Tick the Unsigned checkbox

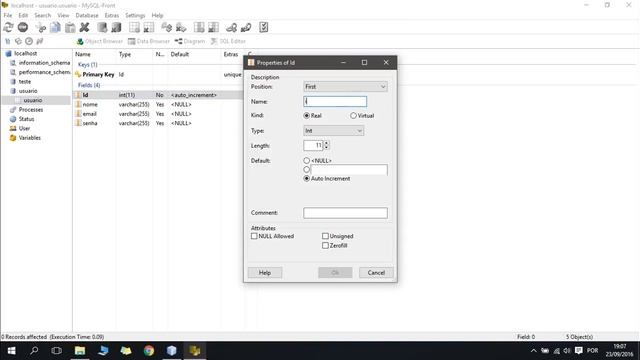325,236
